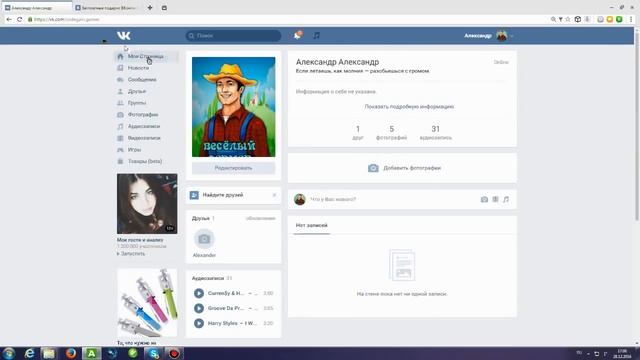This screenshot has height=360, width=640.
Task: Open notifications bell in header
Action: (298, 36)
